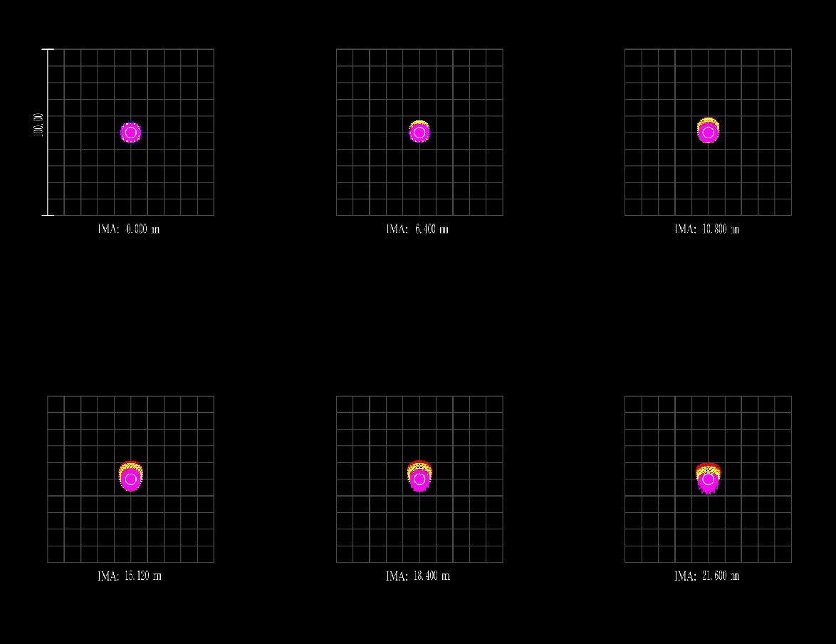Select the Airy circle in the 6.400 mm plot
Image resolution: width=836 pixels, height=644 pixels.
(419, 133)
